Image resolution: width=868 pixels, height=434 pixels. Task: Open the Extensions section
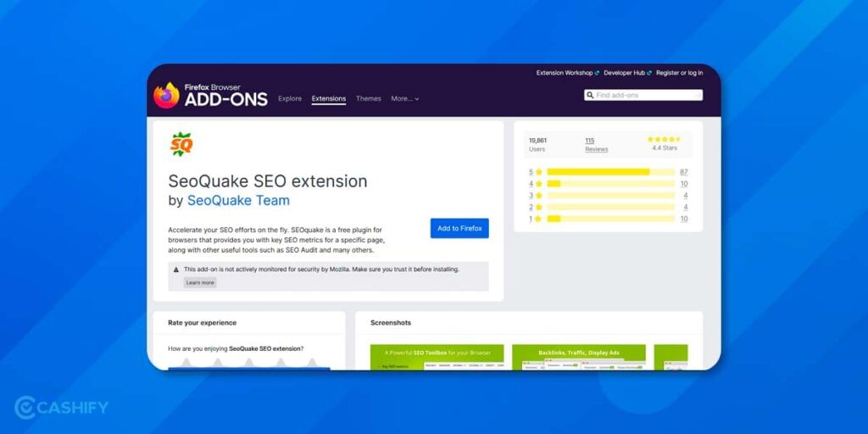pos(329,98)
